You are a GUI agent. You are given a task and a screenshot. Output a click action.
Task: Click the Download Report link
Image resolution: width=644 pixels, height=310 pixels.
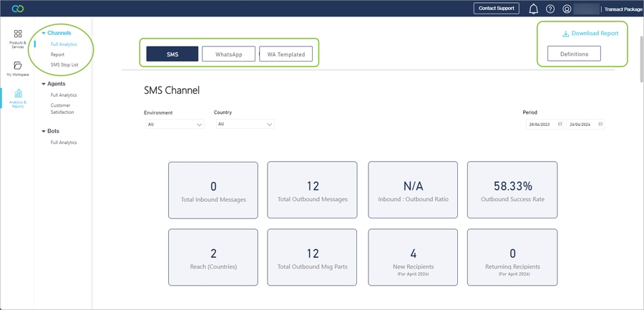[x=590, y=33]
